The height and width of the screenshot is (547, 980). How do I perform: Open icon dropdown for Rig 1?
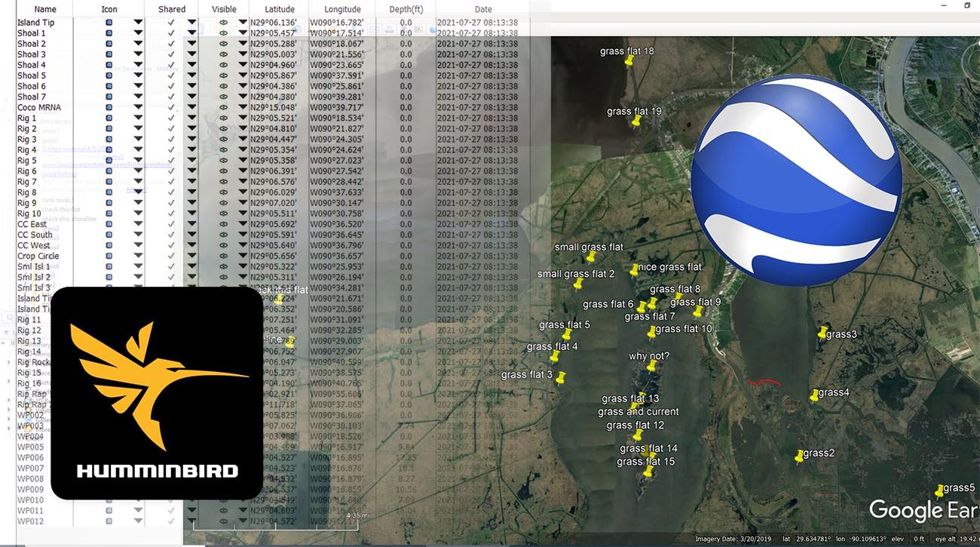138,118
